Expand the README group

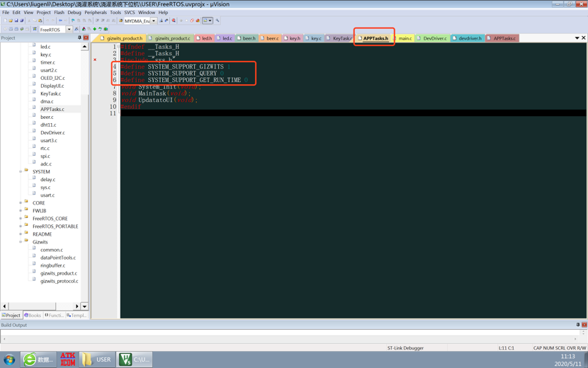21,234
